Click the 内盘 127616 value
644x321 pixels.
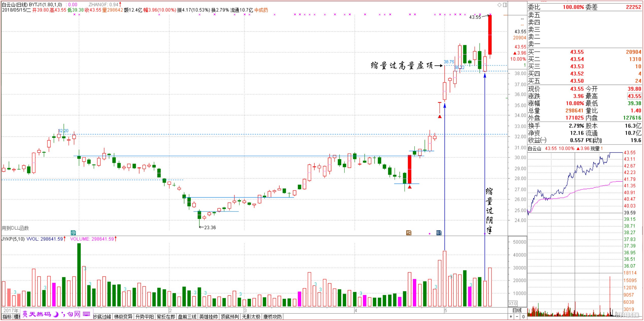[x=632, y=118]
